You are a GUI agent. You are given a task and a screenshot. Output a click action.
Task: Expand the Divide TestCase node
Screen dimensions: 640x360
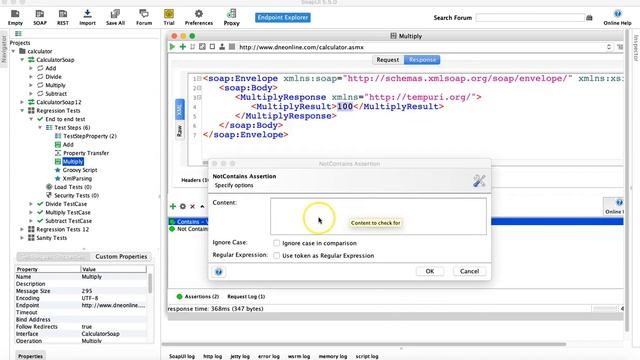tap(31, 204)
